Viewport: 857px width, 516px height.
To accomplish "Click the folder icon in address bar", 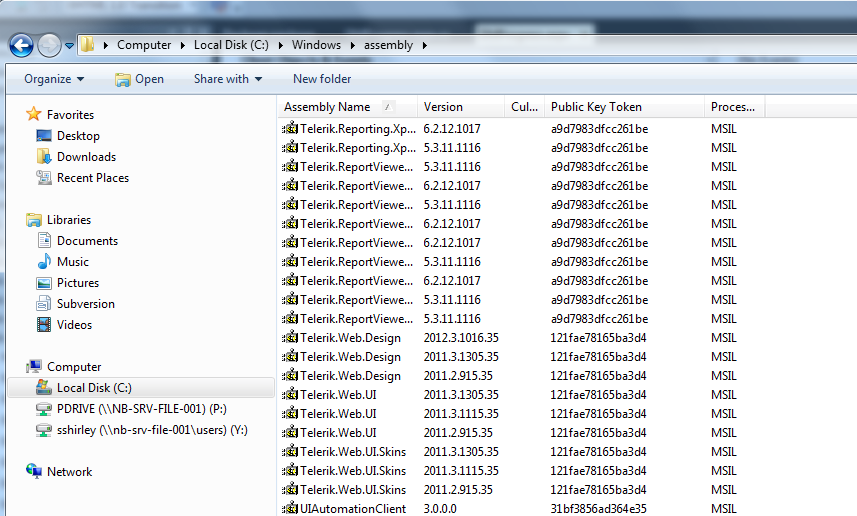I will click(x=87, y=44).
